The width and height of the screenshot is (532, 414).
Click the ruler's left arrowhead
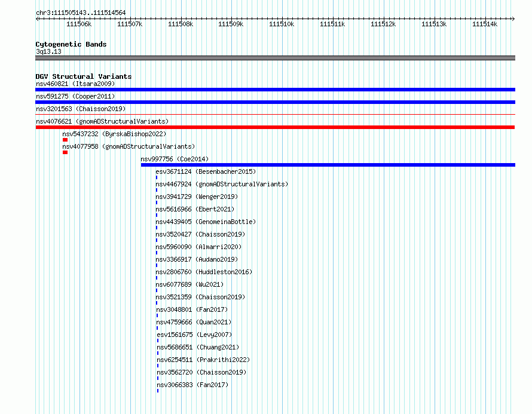(x=37, y=19)
